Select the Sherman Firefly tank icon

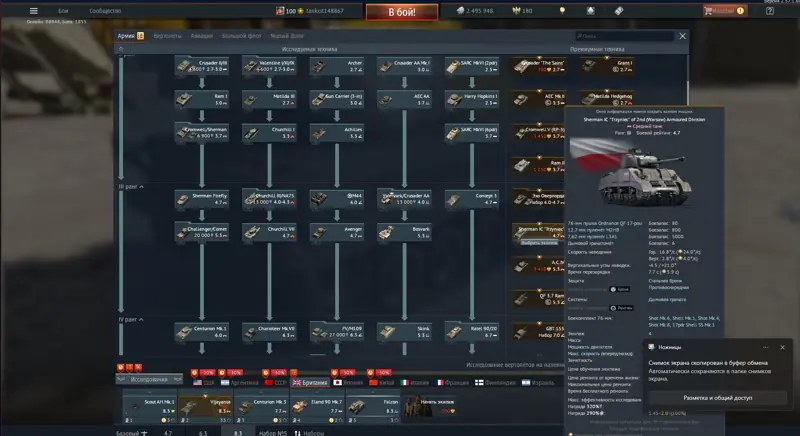pos(183,199)
